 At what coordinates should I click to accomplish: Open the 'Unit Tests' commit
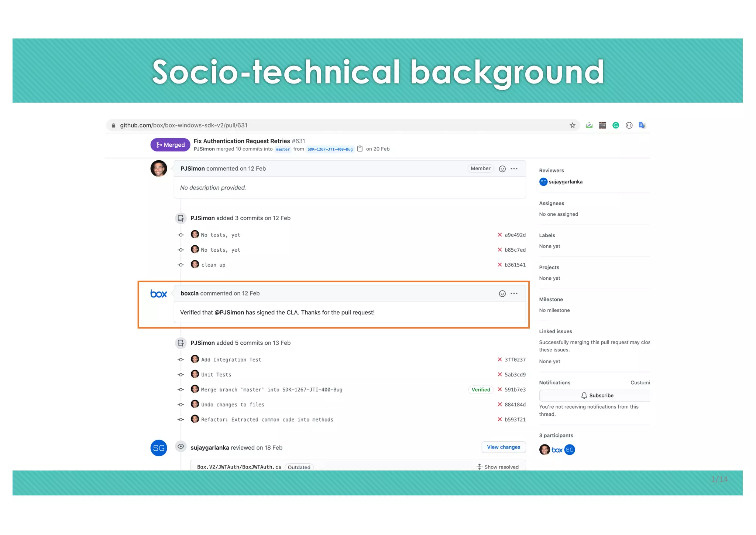(216, 375)
